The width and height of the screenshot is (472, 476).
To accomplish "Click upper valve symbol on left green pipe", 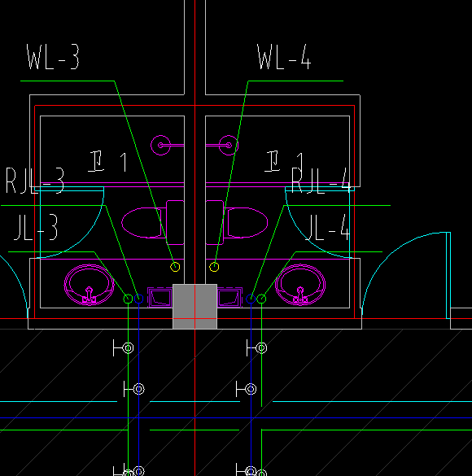I will click(123, 348).
